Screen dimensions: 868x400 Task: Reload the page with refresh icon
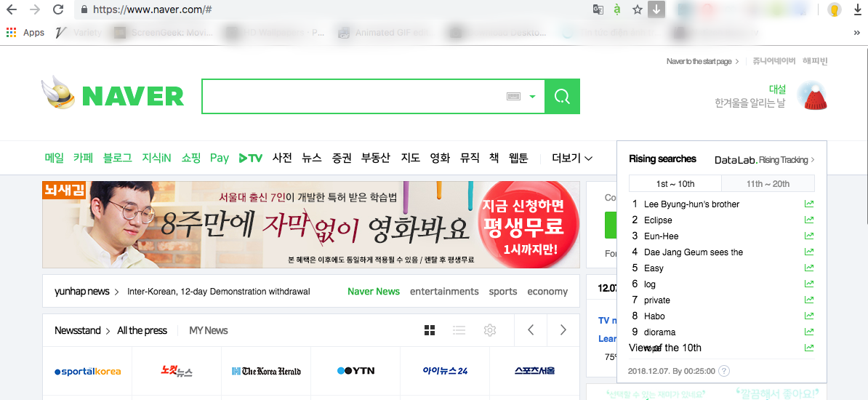coord(57,9)
